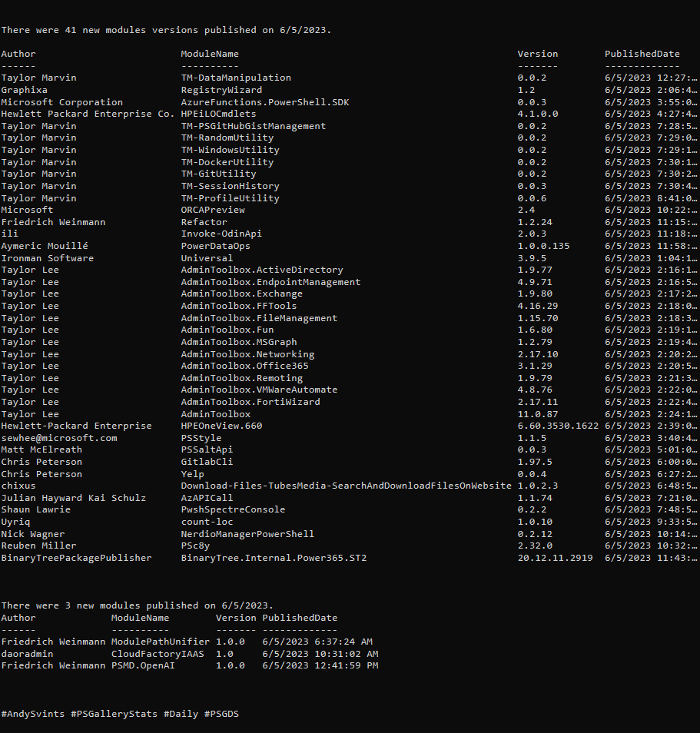This screenshot has height=733, width=700.
Task: Click the HPEiLOCmdlets module name
Action: pos(219,114)
